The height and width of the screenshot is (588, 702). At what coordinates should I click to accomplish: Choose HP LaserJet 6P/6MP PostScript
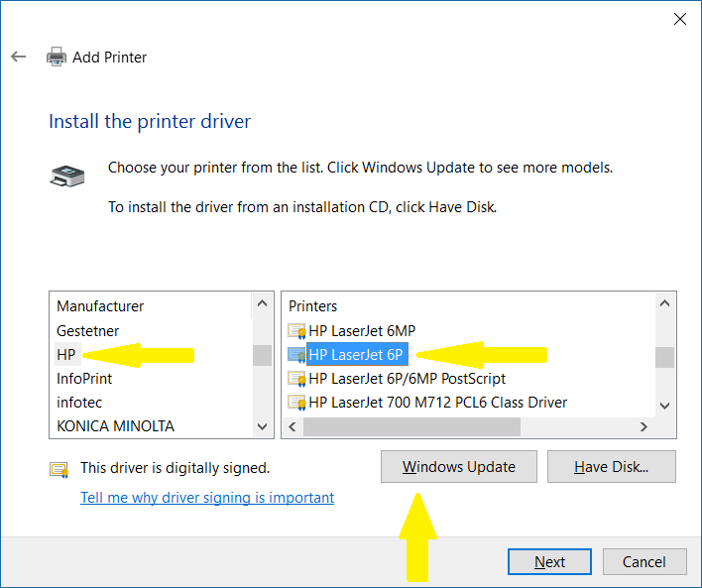(x=407, y=379)
